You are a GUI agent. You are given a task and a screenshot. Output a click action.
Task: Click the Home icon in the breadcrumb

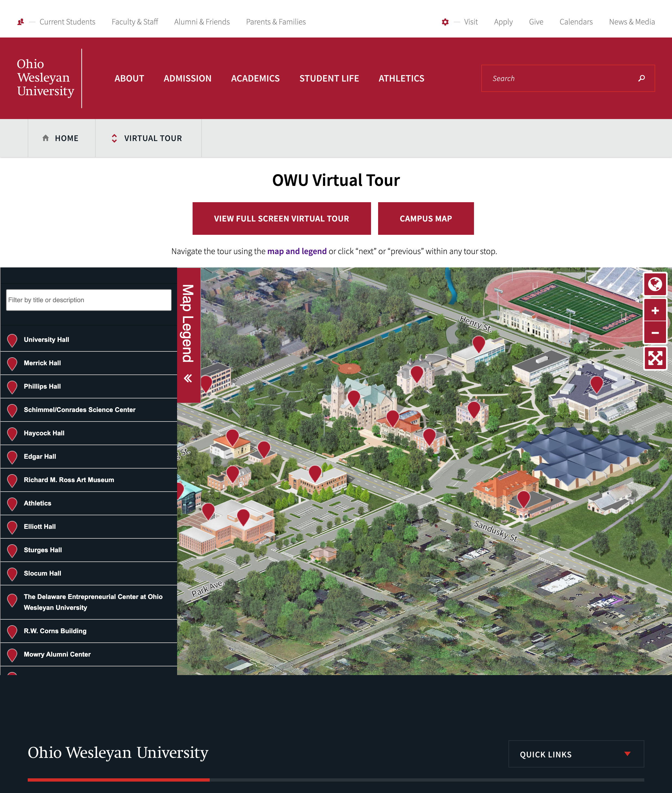46,138
